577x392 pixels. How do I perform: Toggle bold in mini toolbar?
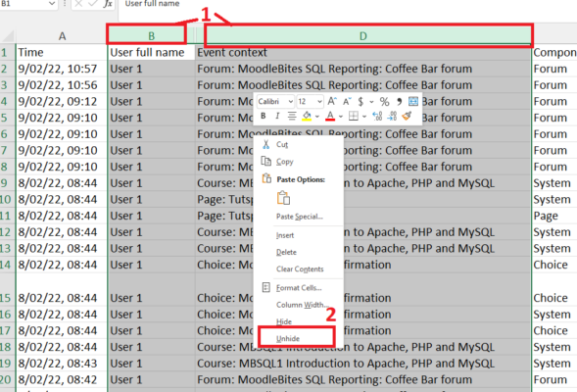(x=264, y=117)
